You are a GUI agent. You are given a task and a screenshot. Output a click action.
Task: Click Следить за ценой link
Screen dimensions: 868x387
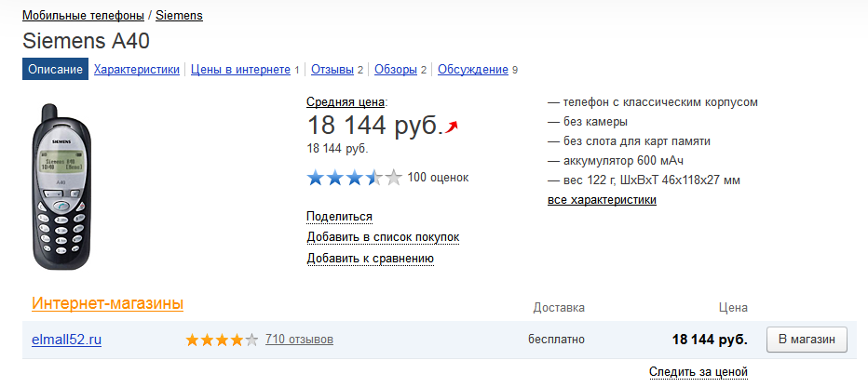coord(698,371)
